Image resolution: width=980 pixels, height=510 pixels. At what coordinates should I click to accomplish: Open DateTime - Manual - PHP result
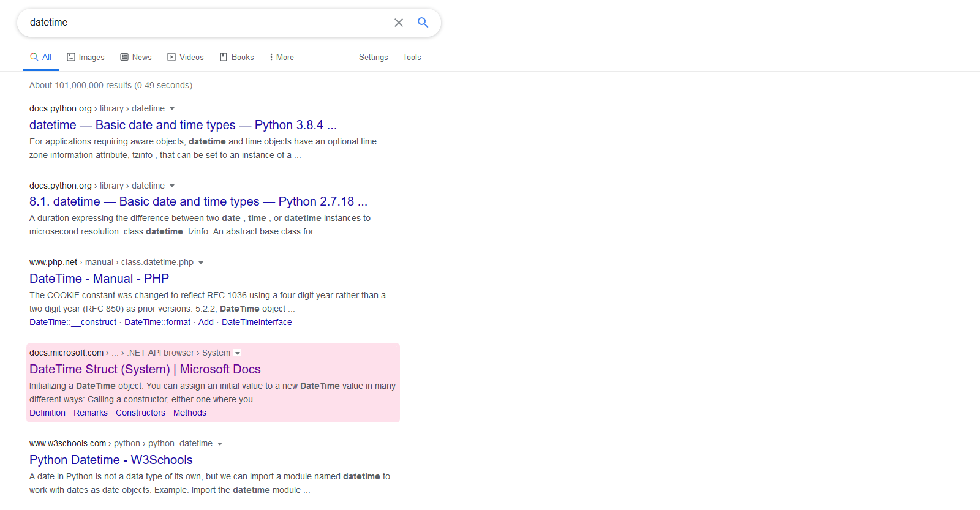pos(99,279)
